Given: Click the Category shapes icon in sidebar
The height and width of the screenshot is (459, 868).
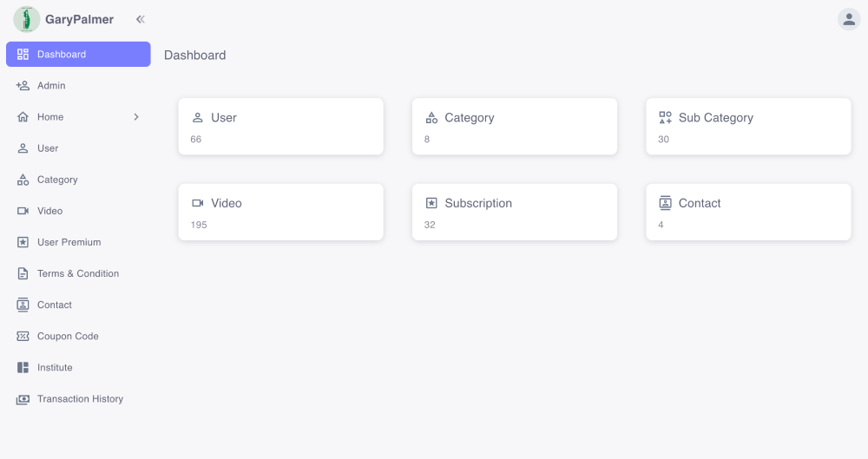Looking at the screenshot, I should coord(23,180).
